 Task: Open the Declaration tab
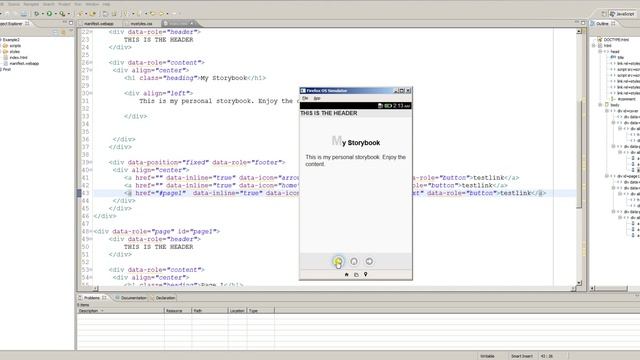point(165,298)
